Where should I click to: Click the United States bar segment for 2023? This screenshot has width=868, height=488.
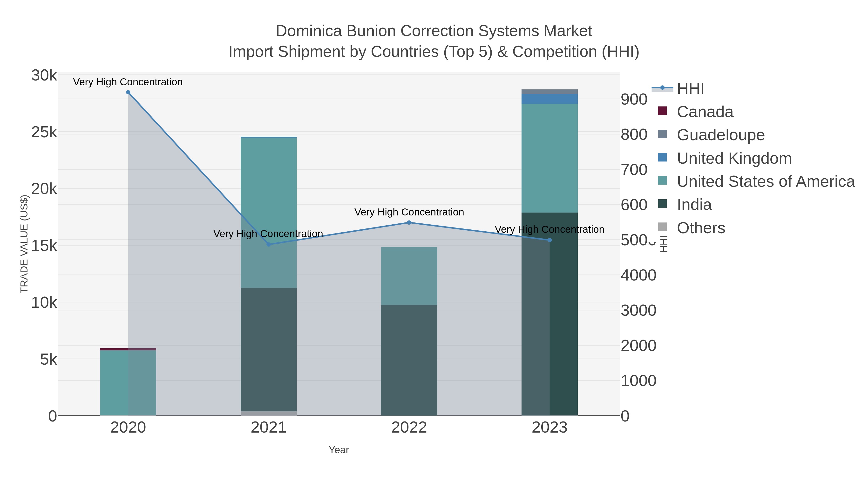coord(549,158)
